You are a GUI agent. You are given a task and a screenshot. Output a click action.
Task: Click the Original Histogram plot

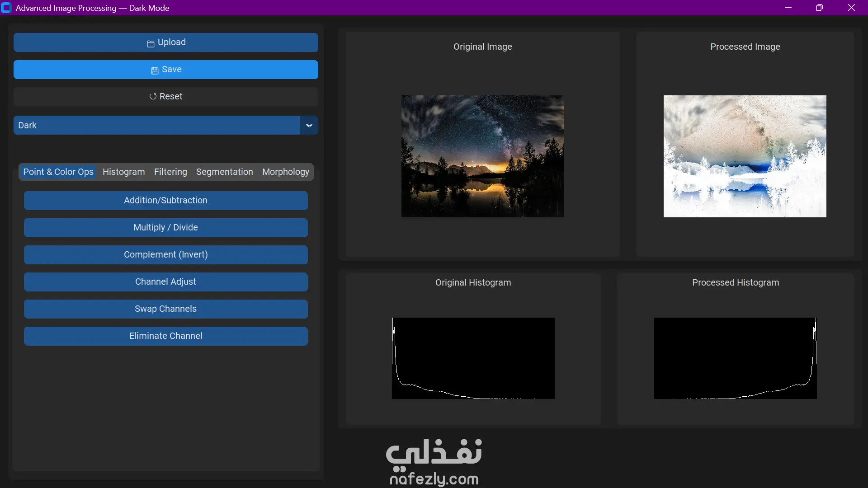[x=473, y=358]
